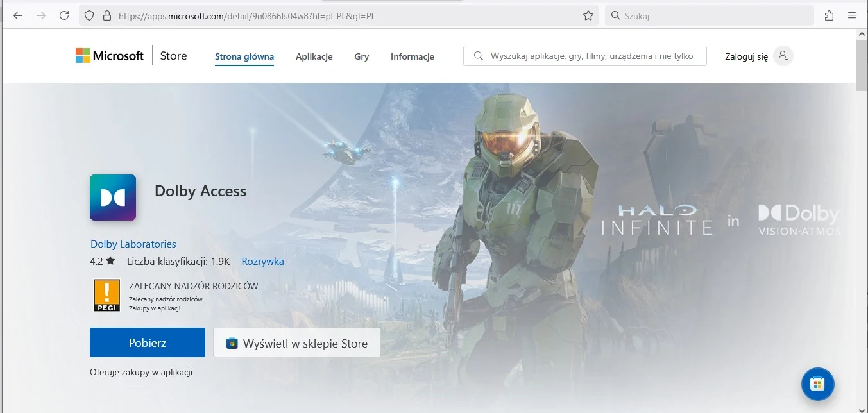Screen dimensions: 868x413
Task: Click Oferuje zakupy w aplikacji text
Action: [141, 372]
